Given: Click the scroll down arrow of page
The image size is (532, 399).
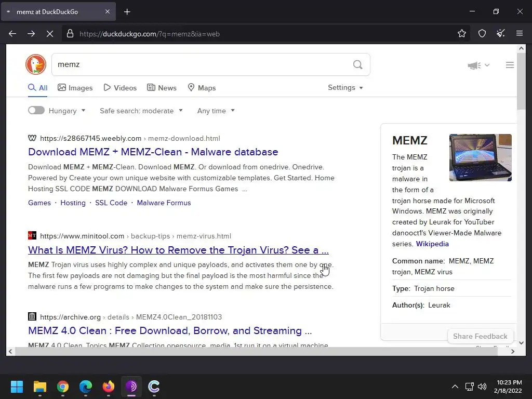Looking at the screenshot, I should 521,343.
